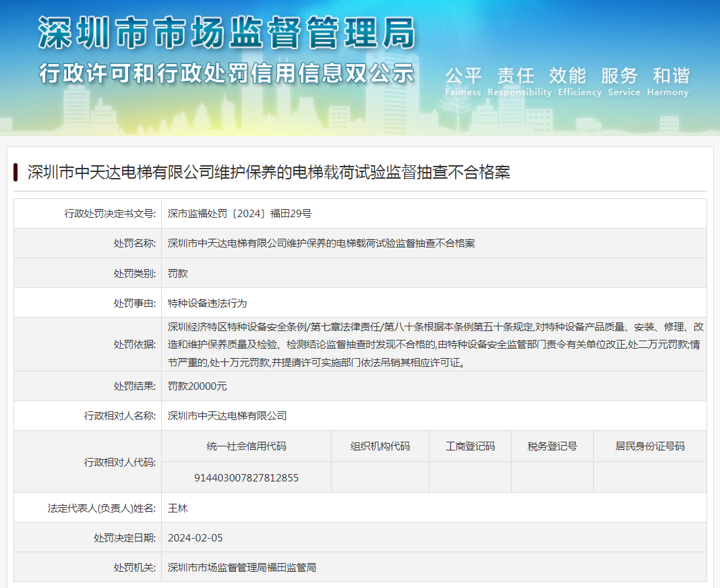Click the 公平 slogan text in banner
The width and height of the screenshot is (720, 588).
[463, 76]
